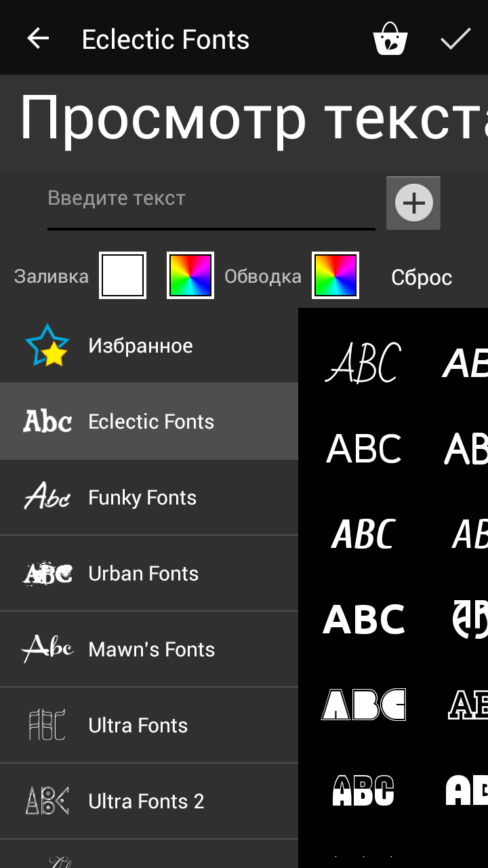Click the Mawn's Fonts cursive icon
This screenshot has height=868, width=488.
click(x=47, y=648)
